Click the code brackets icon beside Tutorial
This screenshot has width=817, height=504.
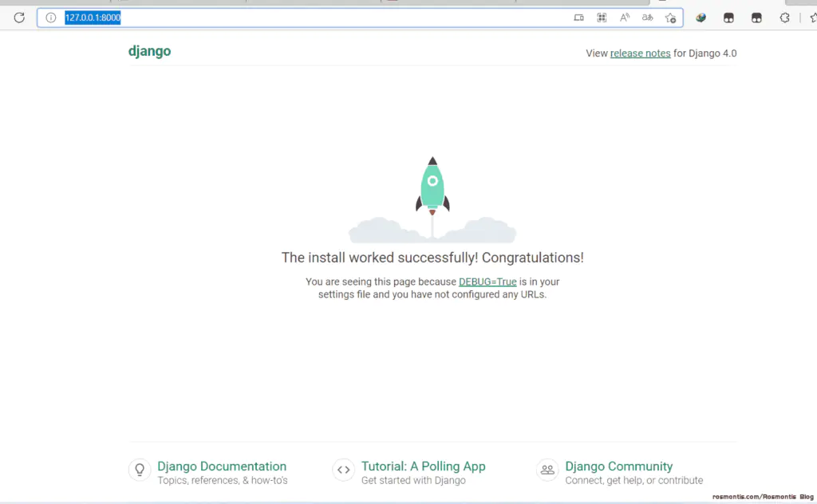pos(343,470)
